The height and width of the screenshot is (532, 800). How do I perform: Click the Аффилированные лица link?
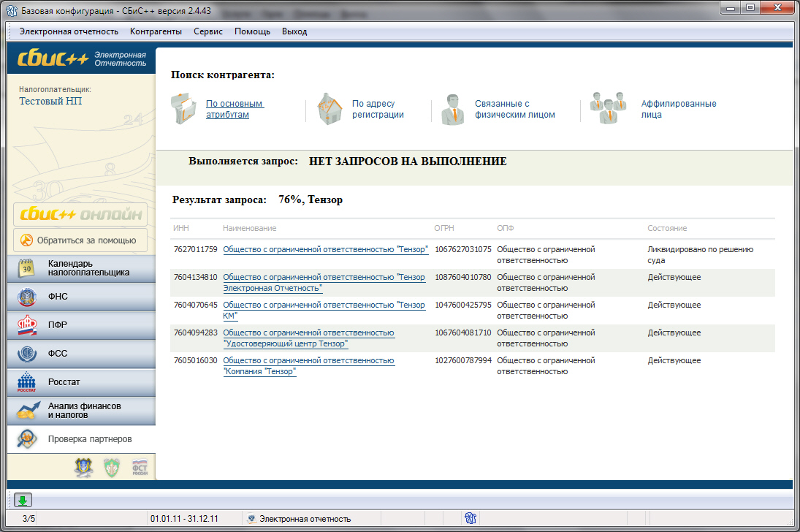pos(679,109)
